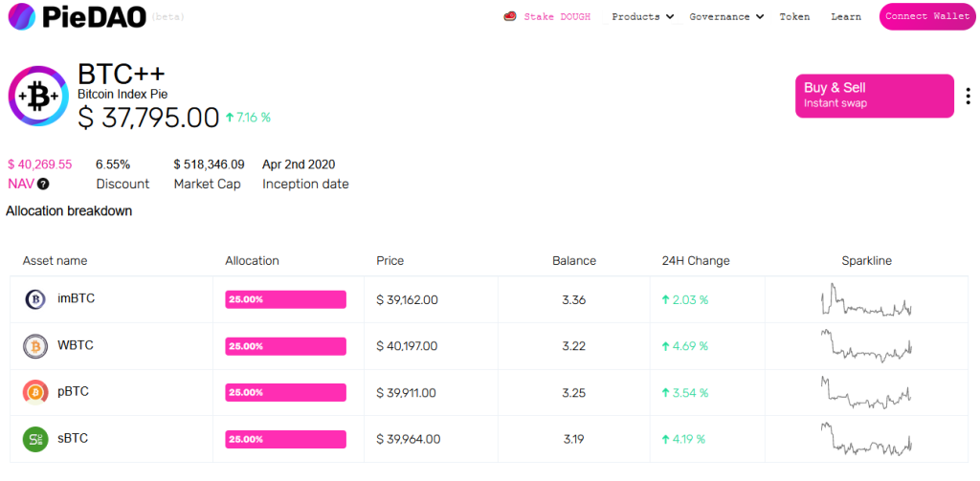
Task: Click the imBTC 25.00% allocation bar
Action: point(285,299)
